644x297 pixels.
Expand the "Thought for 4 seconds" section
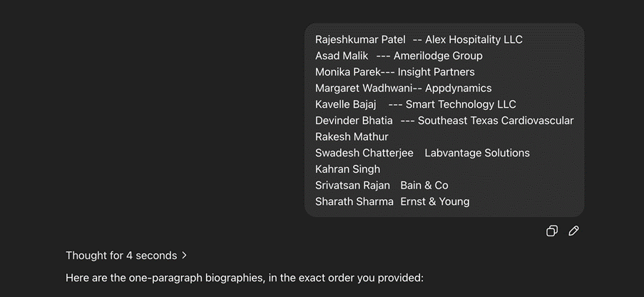click(x=121, y=255)
